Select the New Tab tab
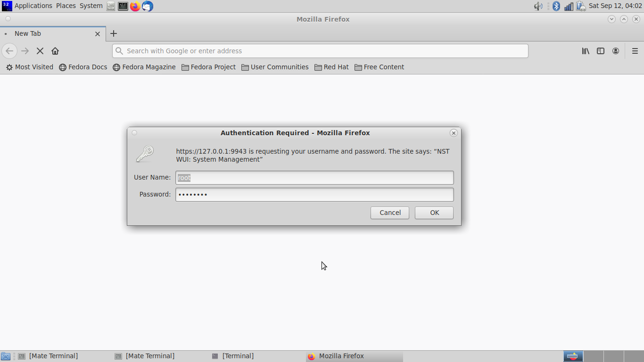Viewport: 644px width, 362px height. point(53,33)
